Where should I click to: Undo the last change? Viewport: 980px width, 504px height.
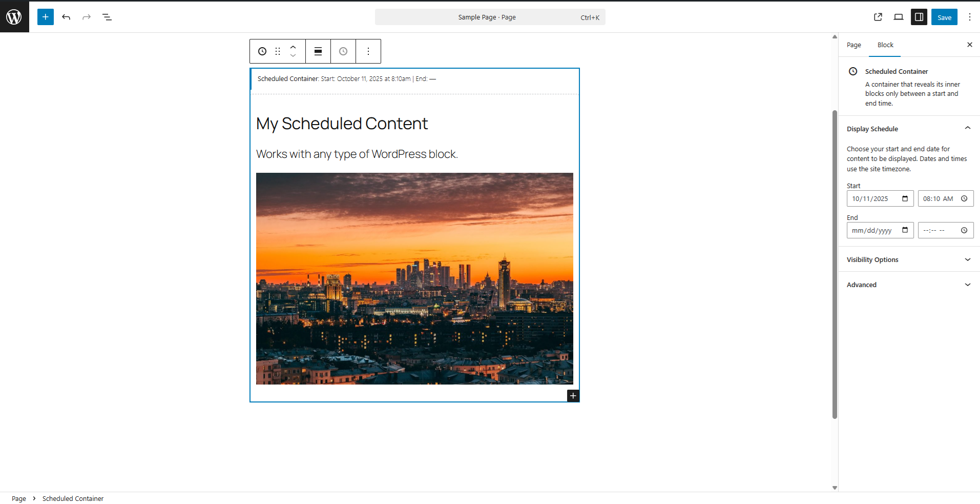[66, 17]
